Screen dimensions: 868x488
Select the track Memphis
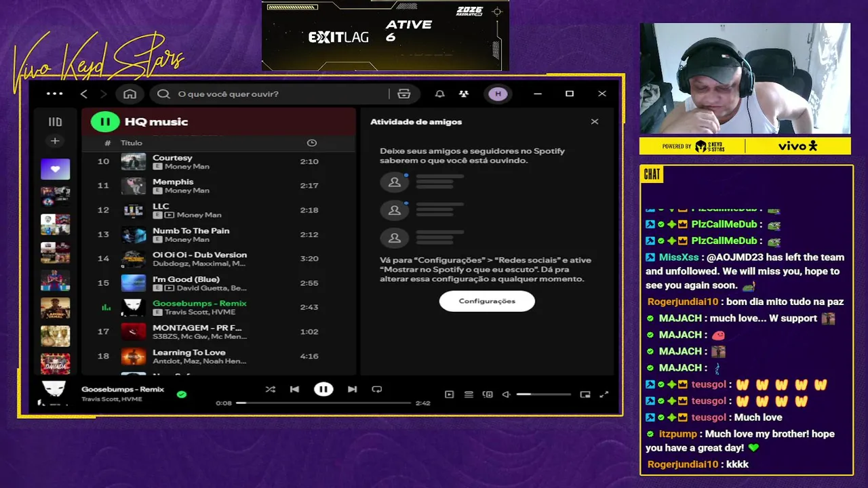click(x=218, y=186)
